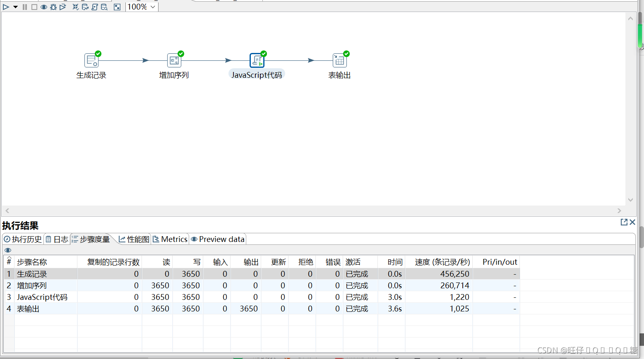644x359 pixels.
Task: Generate SQL for the transformation
Action: click(95, 7)
